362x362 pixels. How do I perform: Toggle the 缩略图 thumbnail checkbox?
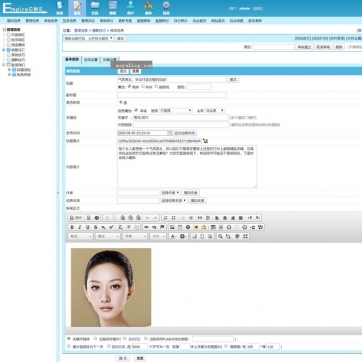coord(226,346)
